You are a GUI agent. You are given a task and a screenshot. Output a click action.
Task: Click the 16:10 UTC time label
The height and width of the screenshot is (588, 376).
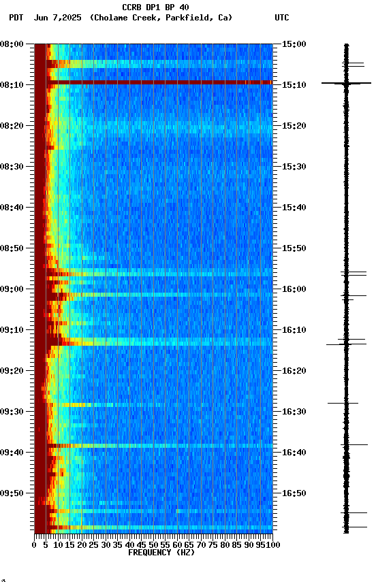click(294, 330)
